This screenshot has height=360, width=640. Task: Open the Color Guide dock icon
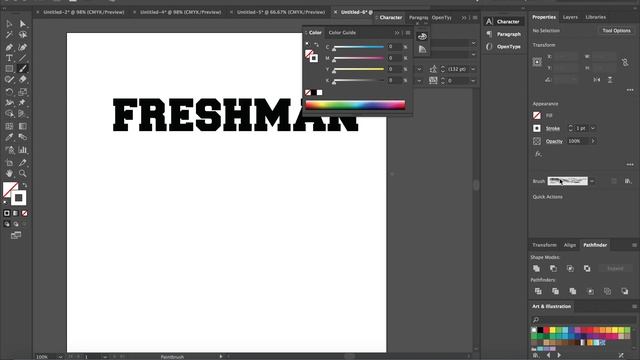click(422, 49)
